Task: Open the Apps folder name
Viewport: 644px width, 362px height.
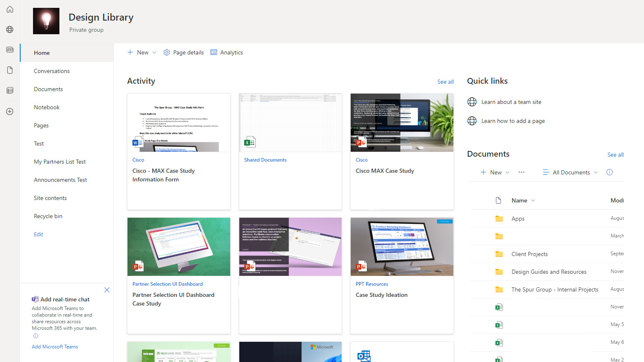Action: coord(518,219)
